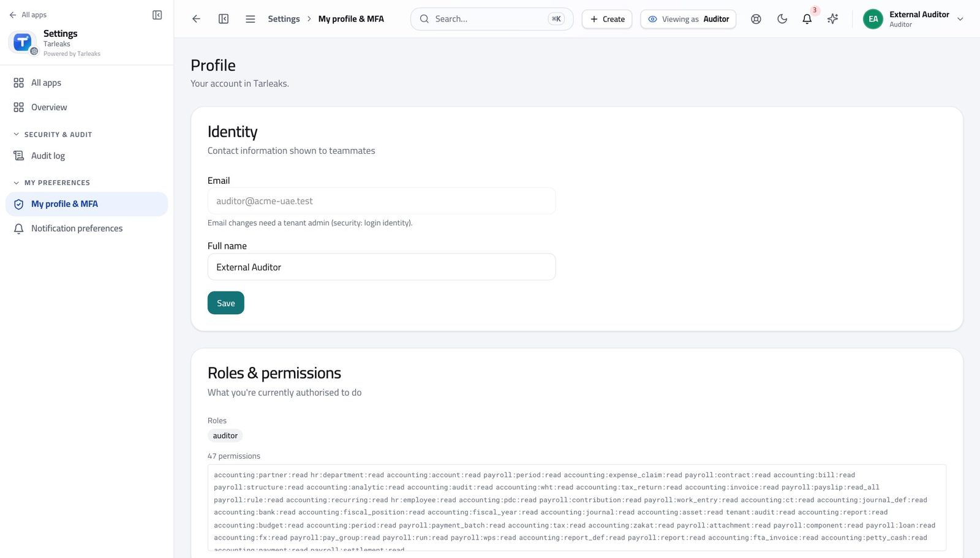
Task: Click the back arrow in top bar
Action: coord(196,19)
